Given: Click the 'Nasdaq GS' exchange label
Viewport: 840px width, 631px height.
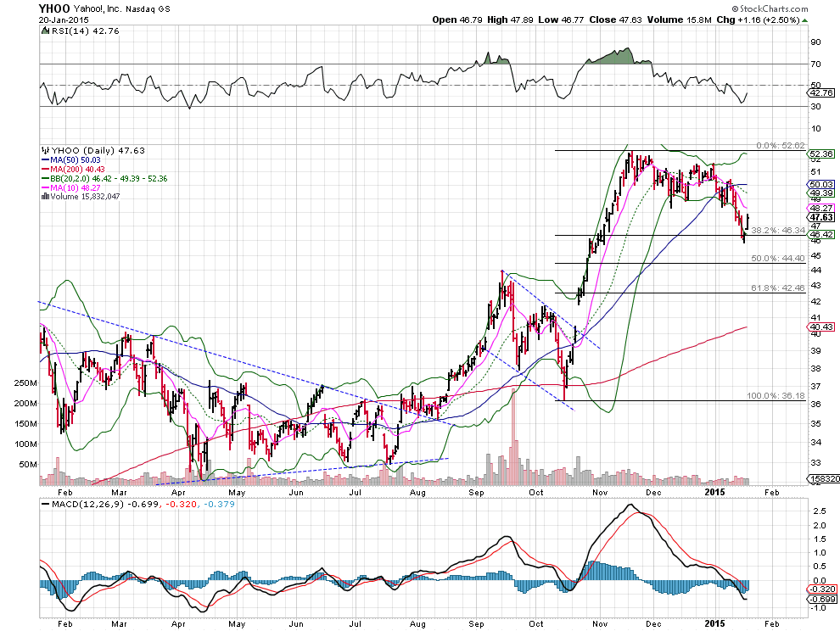Looking at the screenshot, I should pos(148,9).
